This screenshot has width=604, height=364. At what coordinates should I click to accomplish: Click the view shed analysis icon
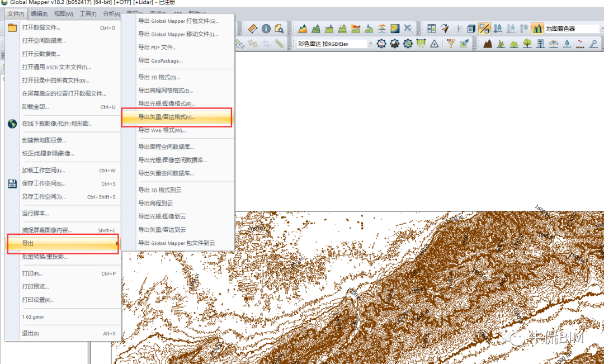(356, 29)
